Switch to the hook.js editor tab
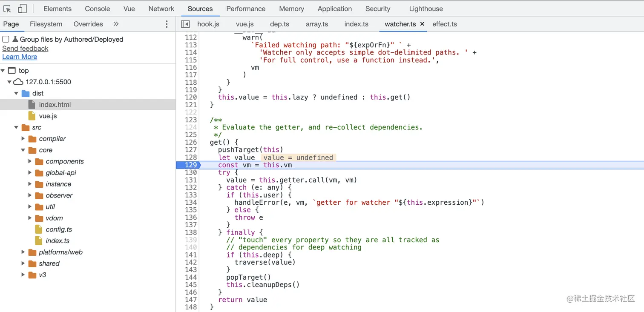Image resolution: width=644 pixels, height=312 pixels. [208, 24]
